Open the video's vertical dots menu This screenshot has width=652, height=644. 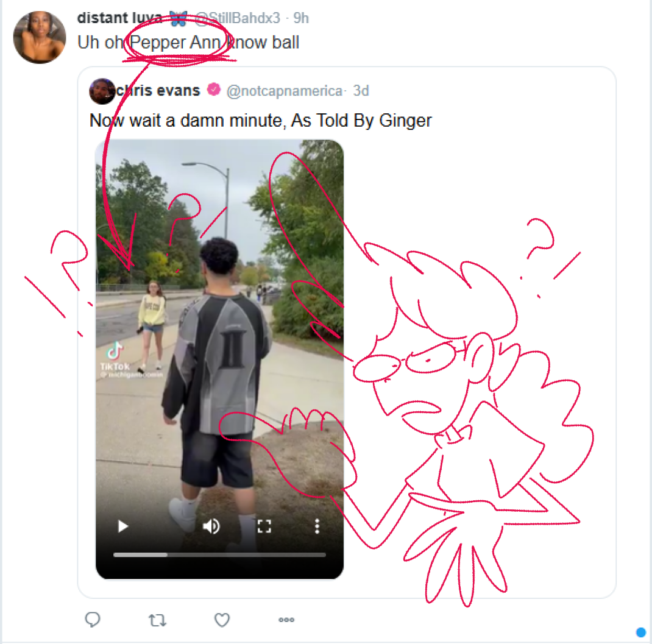click(x=317, y=526)
